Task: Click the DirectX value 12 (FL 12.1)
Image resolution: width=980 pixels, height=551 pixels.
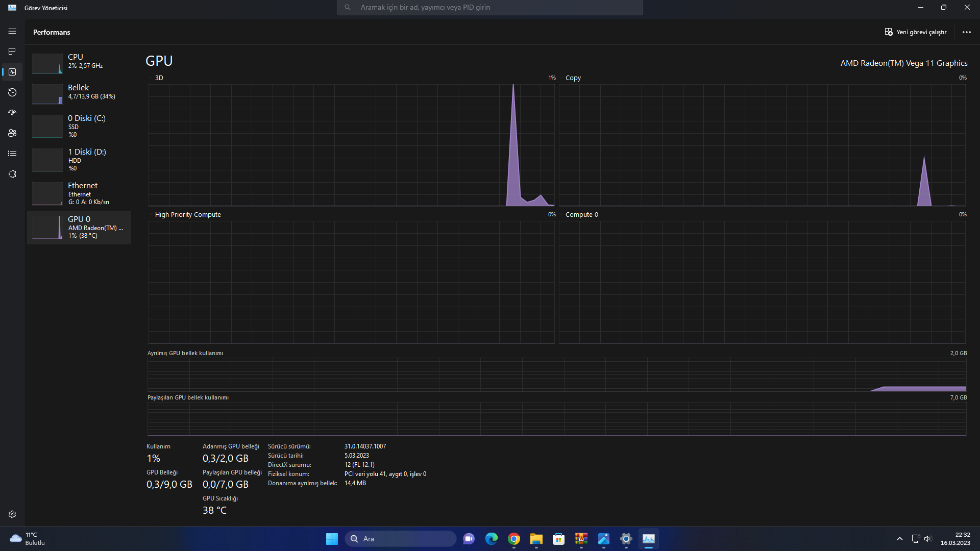Action: (359, 465)
